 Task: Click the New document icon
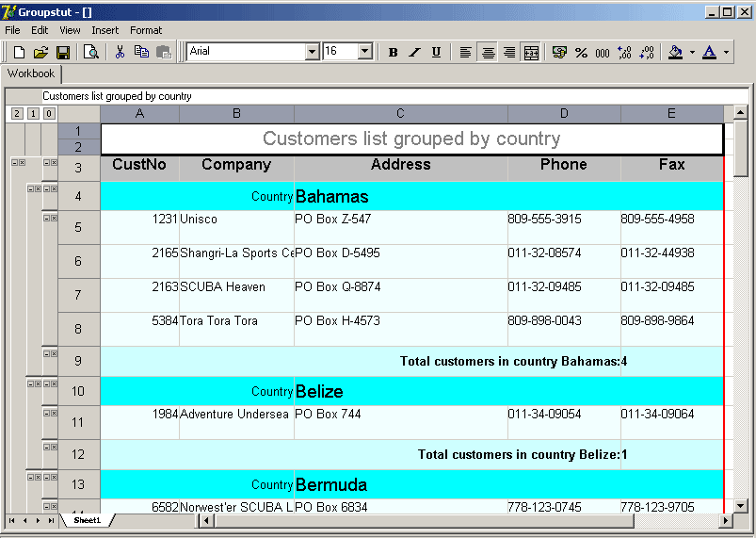coord(19,53)
